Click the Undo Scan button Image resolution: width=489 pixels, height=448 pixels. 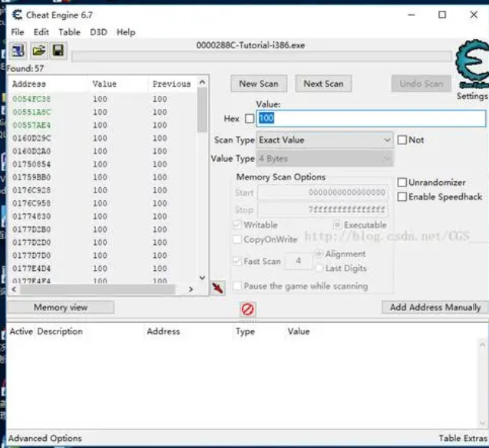(421, 84)
